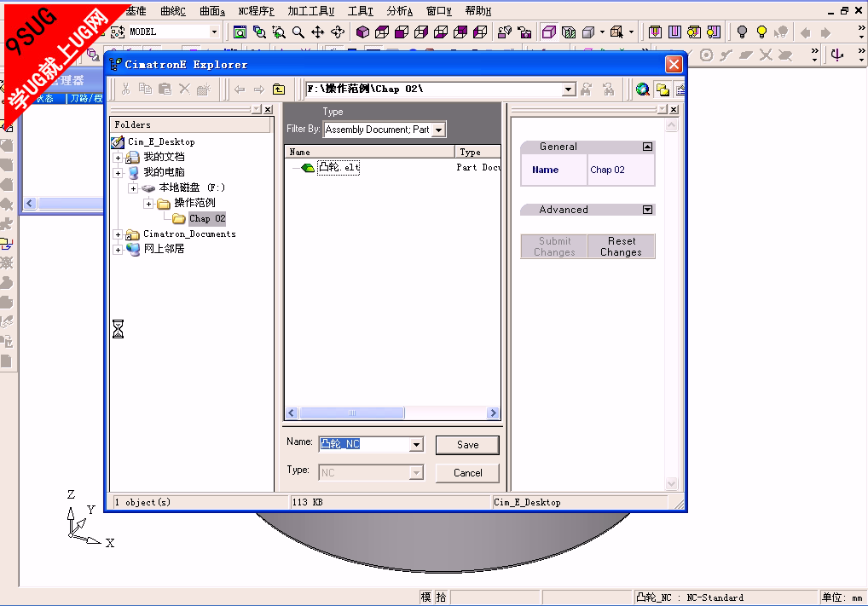
Task: Expand Cimatron_Documents tree node
Action: pyautogui.click(x=118, y=234)
